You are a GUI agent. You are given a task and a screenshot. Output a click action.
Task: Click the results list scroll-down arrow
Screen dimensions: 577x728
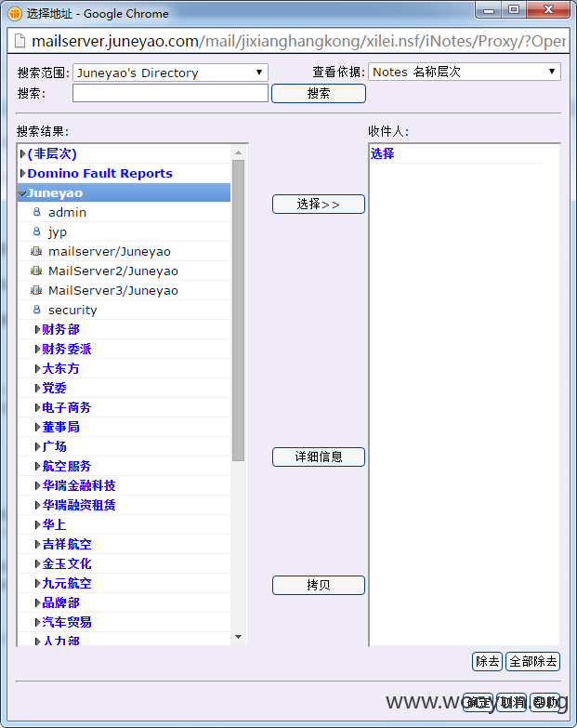point(239,637)
